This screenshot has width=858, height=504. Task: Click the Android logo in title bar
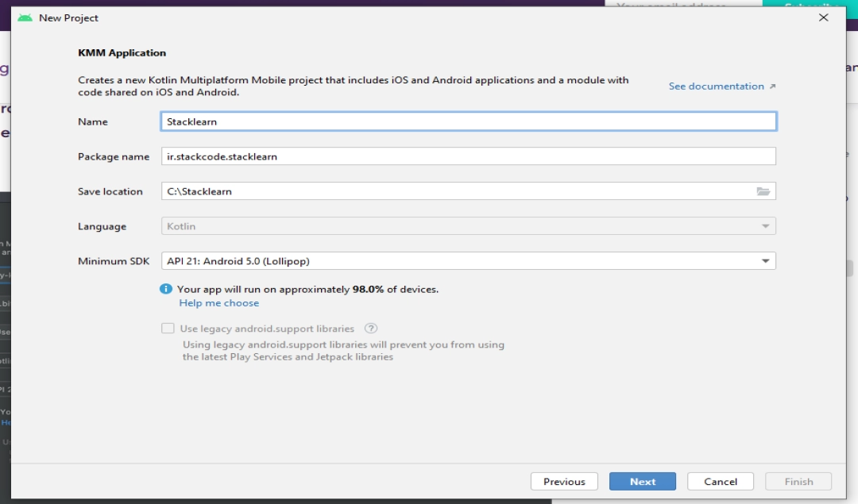click(25, 18)
